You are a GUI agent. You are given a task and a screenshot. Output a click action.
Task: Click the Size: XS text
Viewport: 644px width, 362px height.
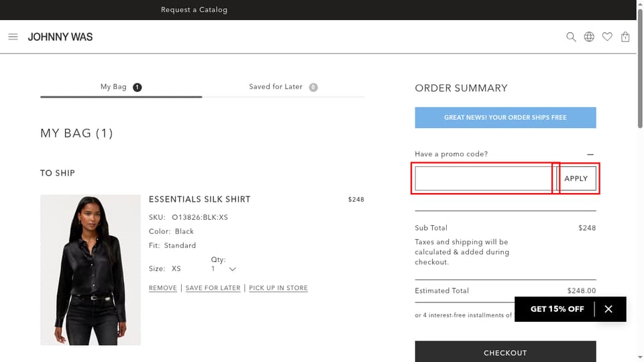click(165, 269)
